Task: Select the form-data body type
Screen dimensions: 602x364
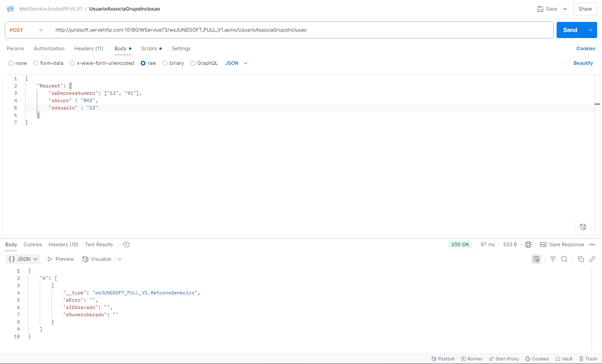Action: coord(36,63)
